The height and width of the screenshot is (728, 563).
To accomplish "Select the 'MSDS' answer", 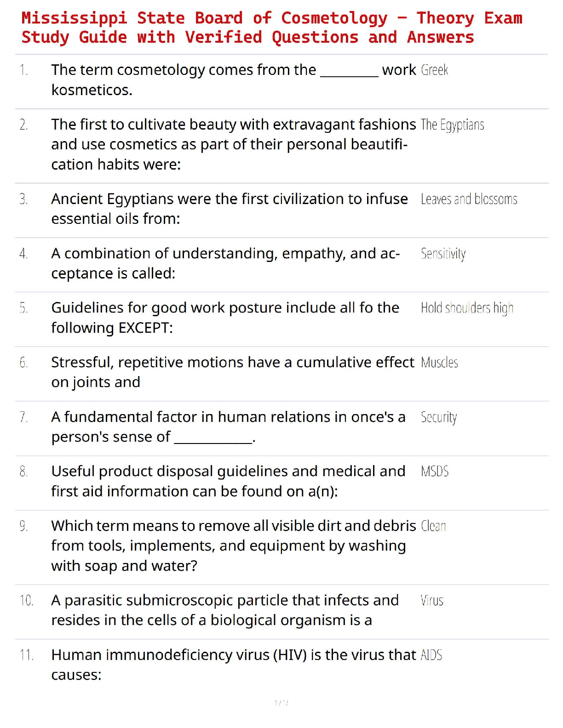I will tap(435, 472).
